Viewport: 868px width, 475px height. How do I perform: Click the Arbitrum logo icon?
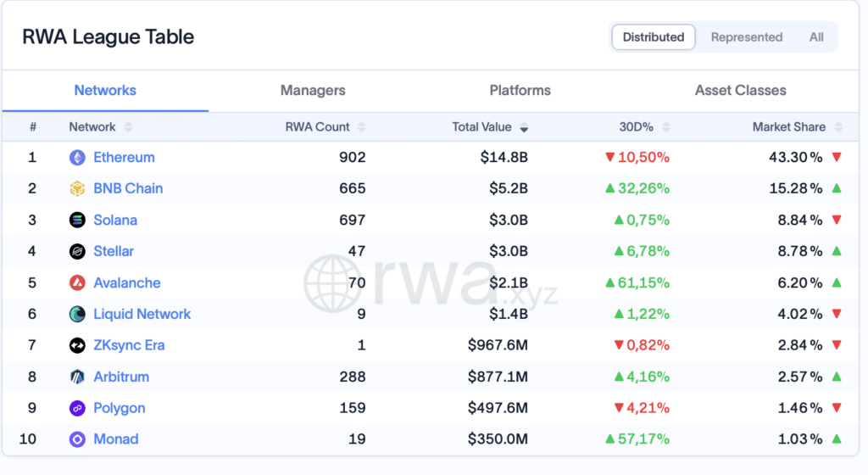(77, 377)
